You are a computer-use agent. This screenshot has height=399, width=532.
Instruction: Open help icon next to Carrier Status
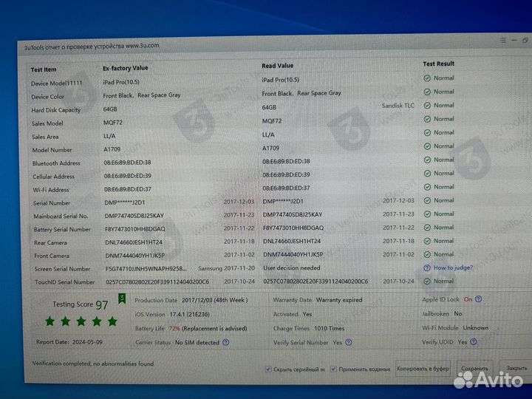(225, 342)
